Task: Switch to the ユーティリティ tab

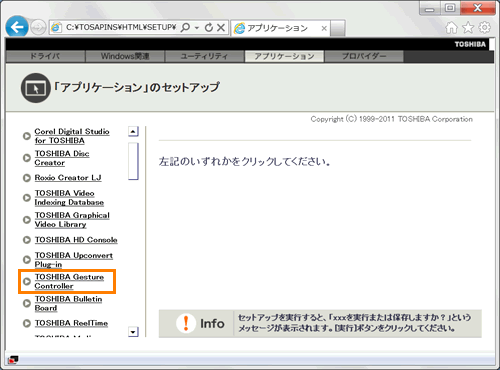Action: [204, 56]
